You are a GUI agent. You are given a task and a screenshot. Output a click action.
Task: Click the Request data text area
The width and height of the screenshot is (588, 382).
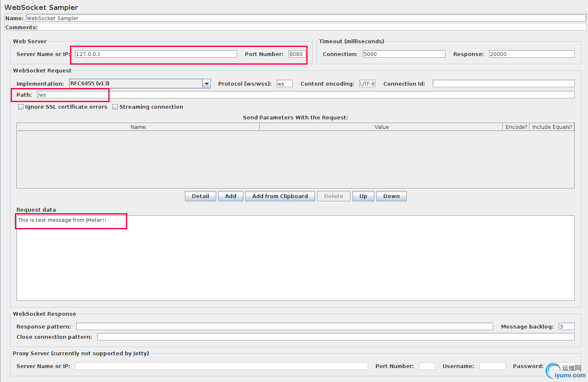296,258
